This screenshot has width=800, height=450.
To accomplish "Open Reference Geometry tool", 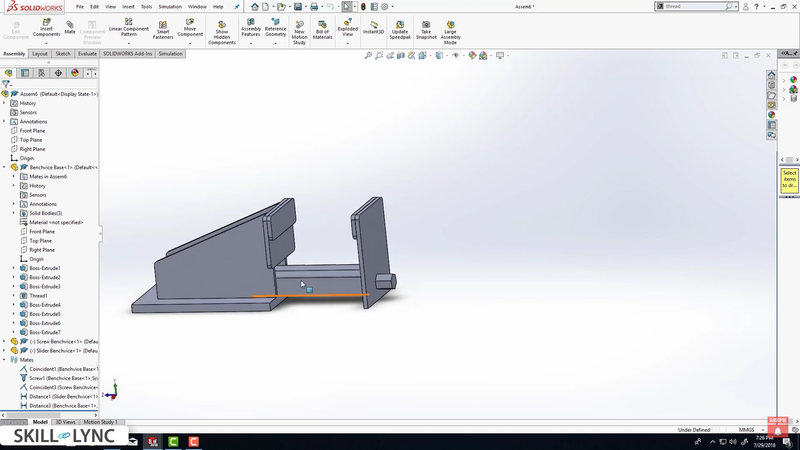I will (x=276, y=29).
